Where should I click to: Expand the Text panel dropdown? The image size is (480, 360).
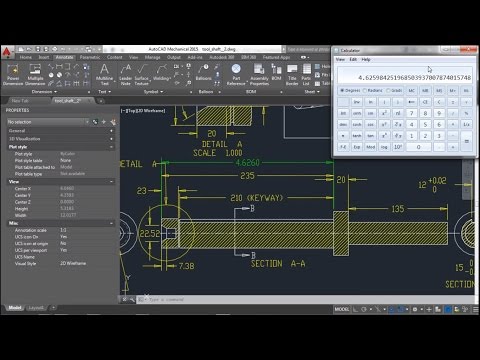pyautogui.click(x=104, y=92)
